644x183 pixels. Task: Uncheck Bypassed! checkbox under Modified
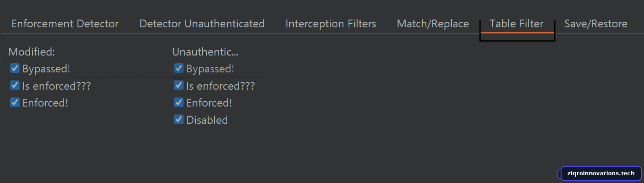pyautogui.click(x=15, y=68)
